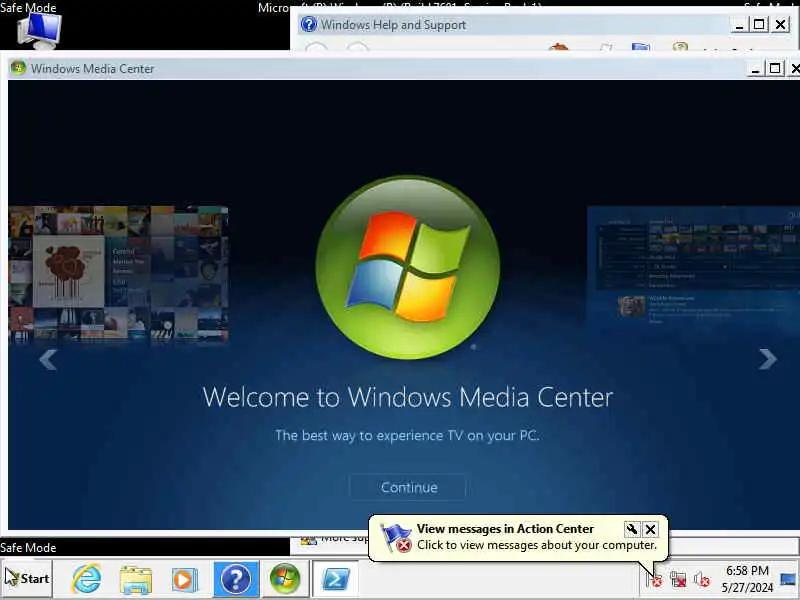The image size is (800, 600).
Task: Maximize the Windows Help and Support window
Action: 759,24
